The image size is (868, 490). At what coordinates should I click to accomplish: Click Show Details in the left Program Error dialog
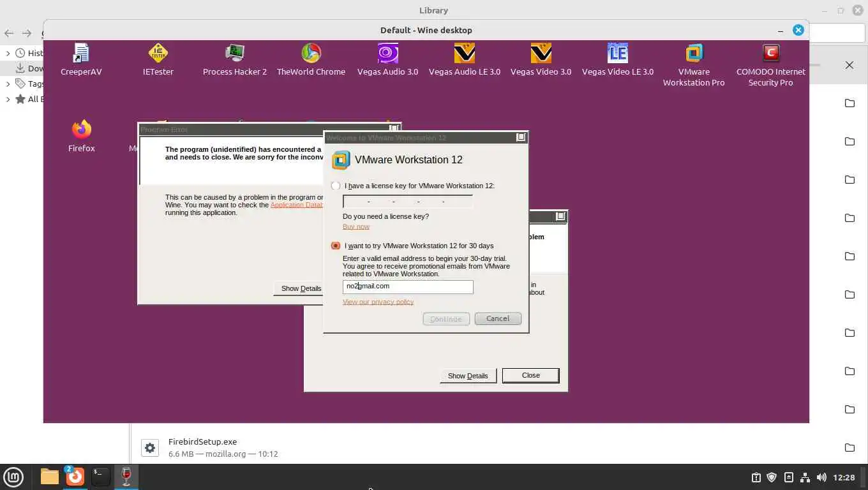pos(299,288)
